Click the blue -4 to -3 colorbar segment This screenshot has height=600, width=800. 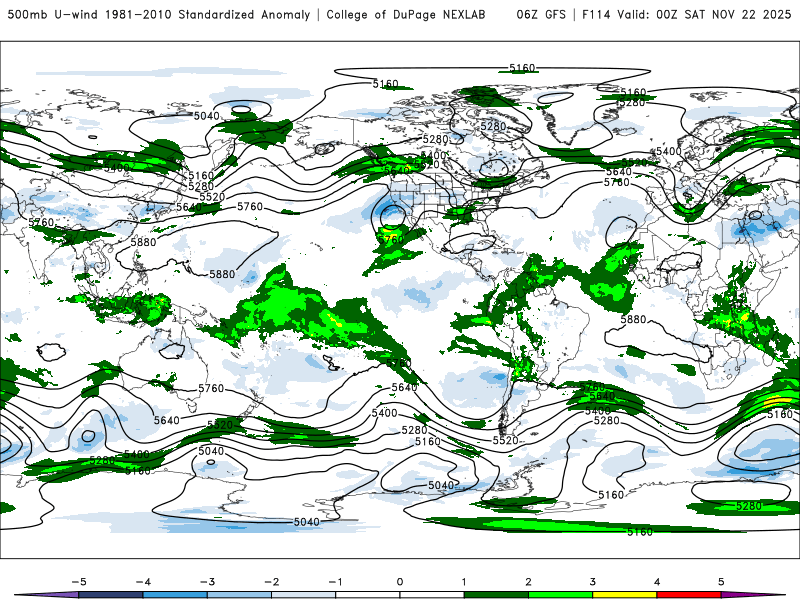(x=175, y=595)
